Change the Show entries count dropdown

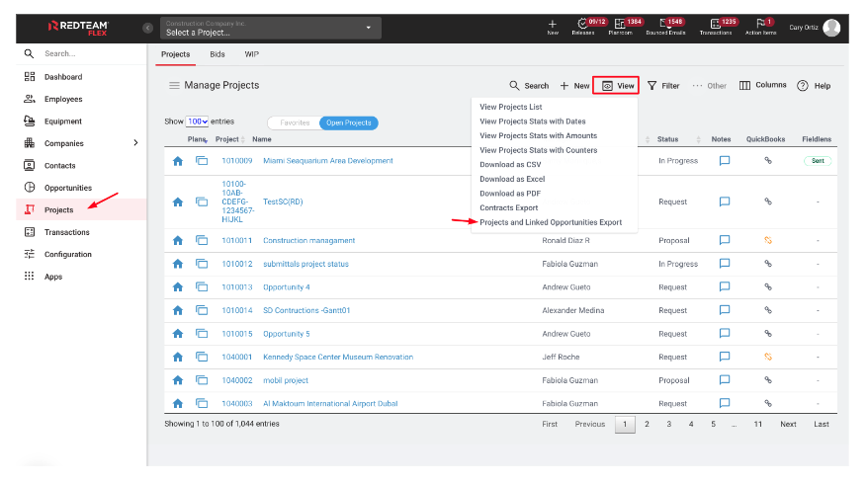[x=197, y=122]
